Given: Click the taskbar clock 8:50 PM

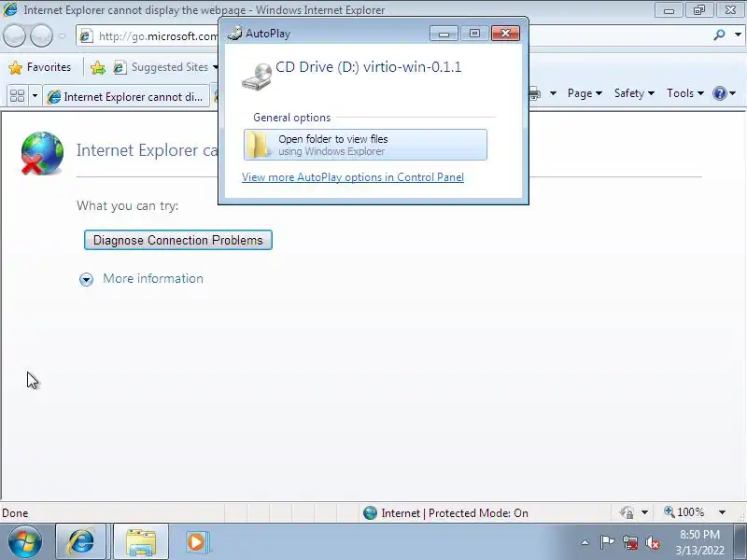Looking at the screenshot, I should click(699, 535).
